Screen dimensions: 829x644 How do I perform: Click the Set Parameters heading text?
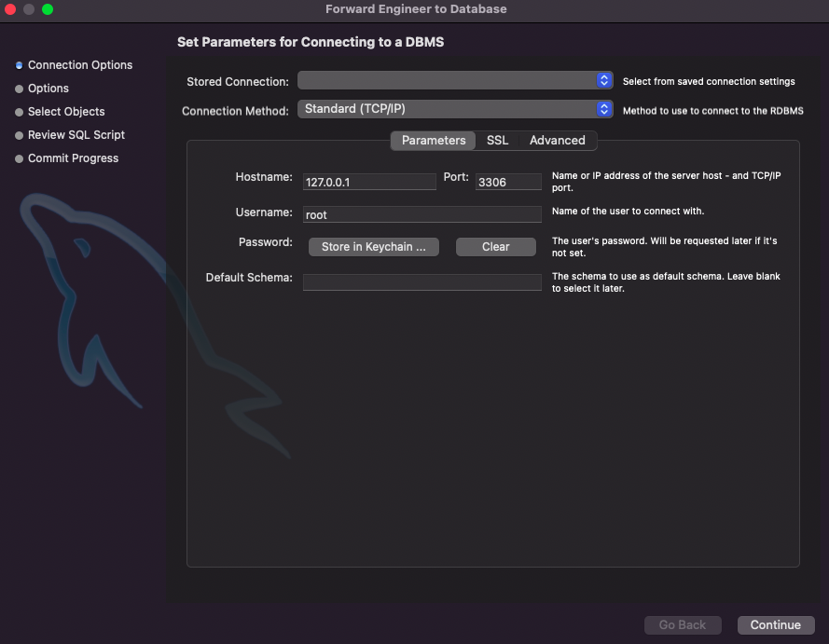311,42
